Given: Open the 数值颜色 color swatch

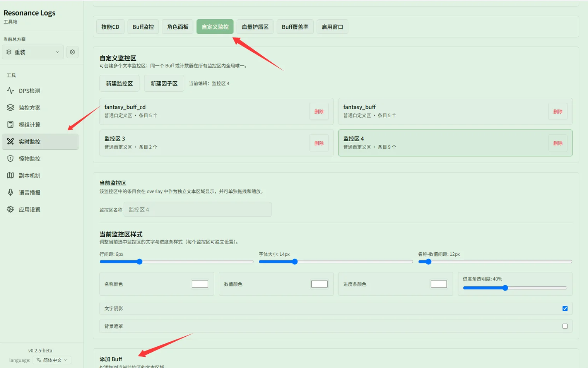Looking at the screenshot, I should point(320,284).
